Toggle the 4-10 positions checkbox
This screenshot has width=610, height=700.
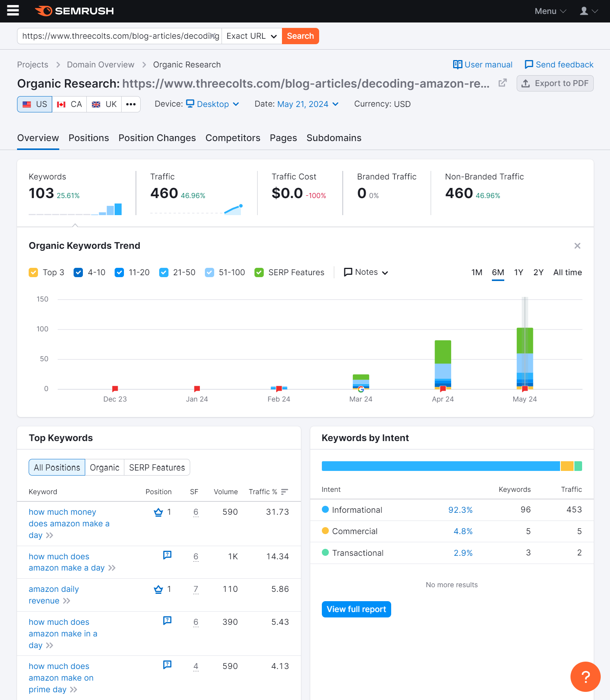(x=78, y=272)
